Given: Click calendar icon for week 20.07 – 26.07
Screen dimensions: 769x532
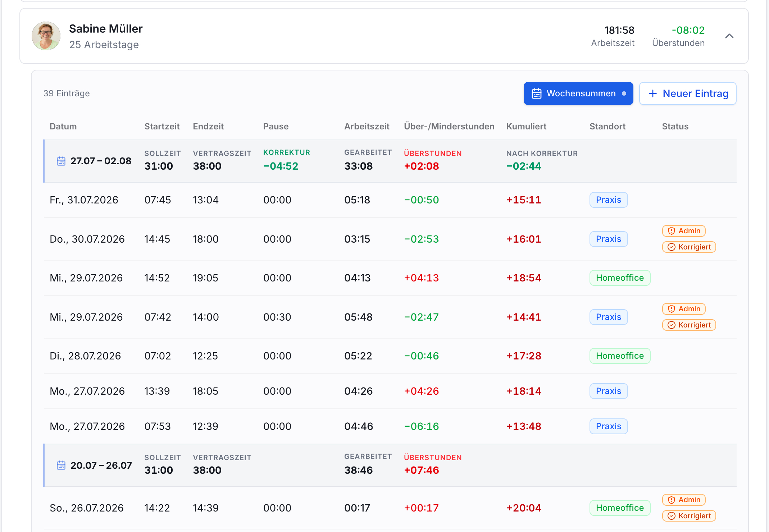Looking at the screenshot, I should (61, 465).
